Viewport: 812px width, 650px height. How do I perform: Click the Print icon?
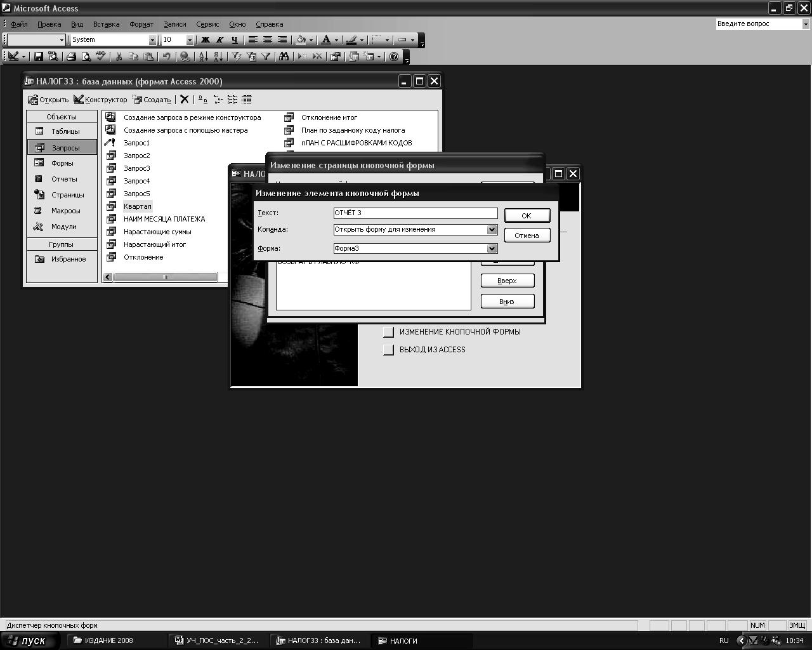(71, 56)
